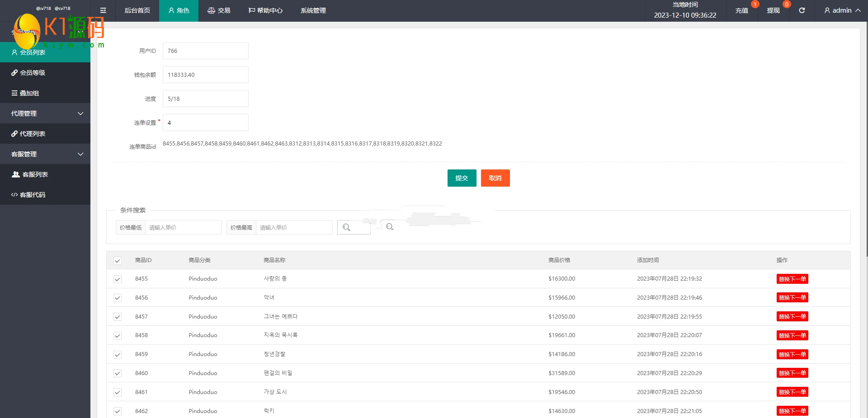Open 客服代码 sidebar item
The width and height of the screenshot is (868, 418).
click(x=45, y=195)
